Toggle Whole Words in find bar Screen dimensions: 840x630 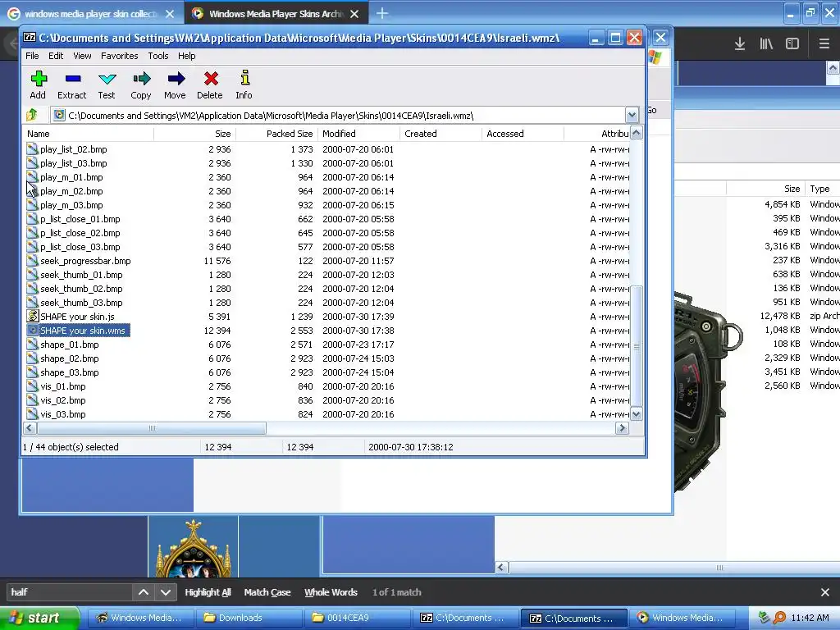(x=331, y=592)
